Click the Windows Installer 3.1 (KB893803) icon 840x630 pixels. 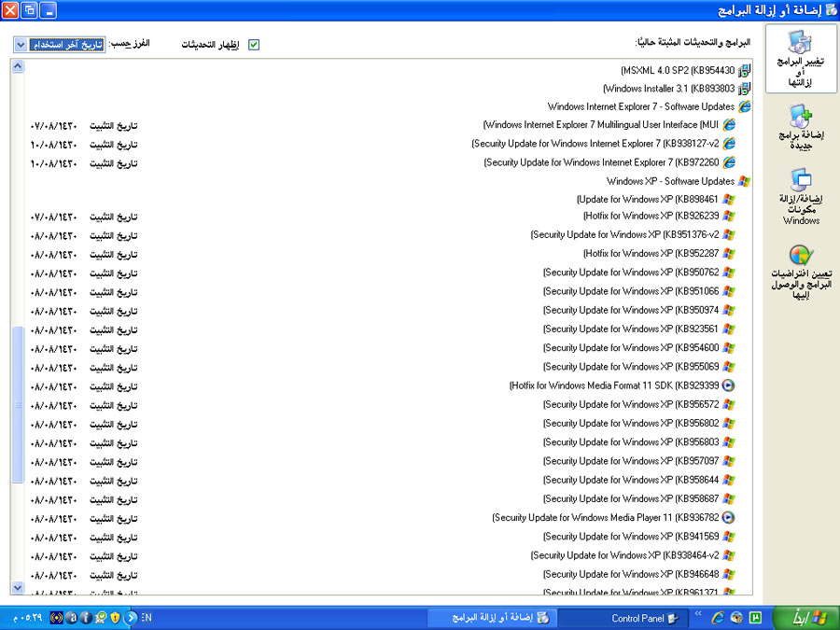point(744,89)
